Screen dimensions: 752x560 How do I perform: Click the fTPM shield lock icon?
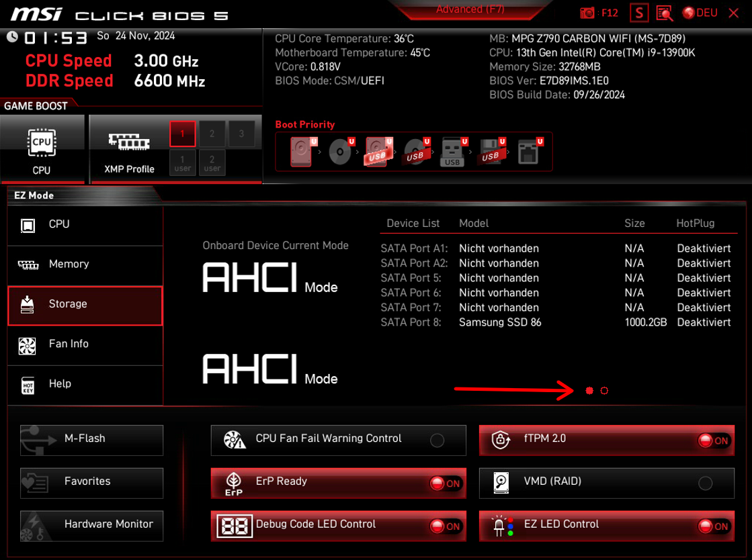[x=501, y=439]
